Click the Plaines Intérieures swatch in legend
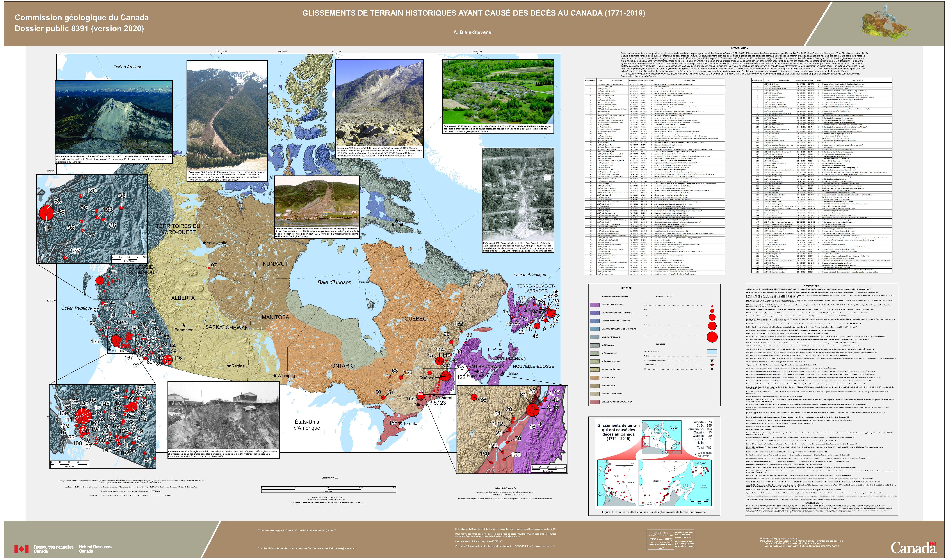 click(x=595, y=369)
